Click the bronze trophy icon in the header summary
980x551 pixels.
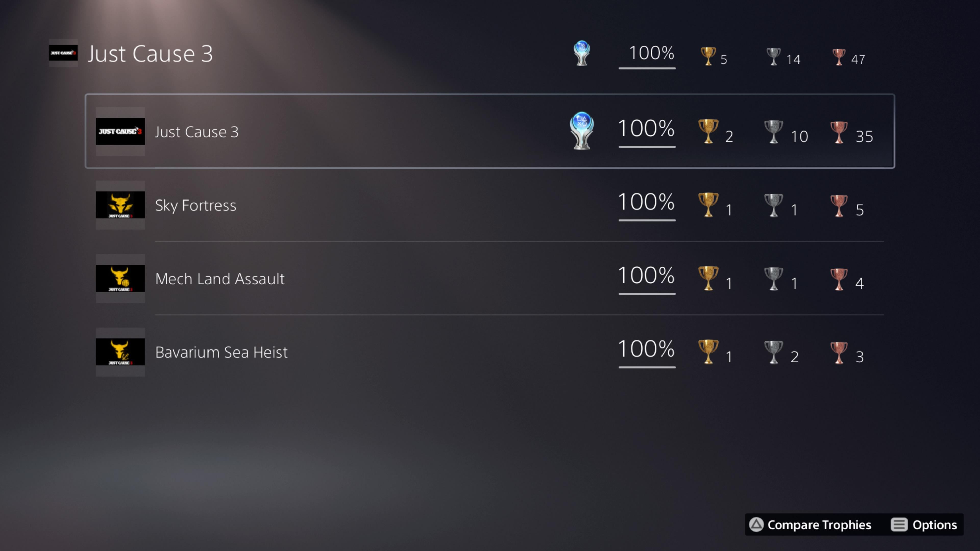point(838,57)
